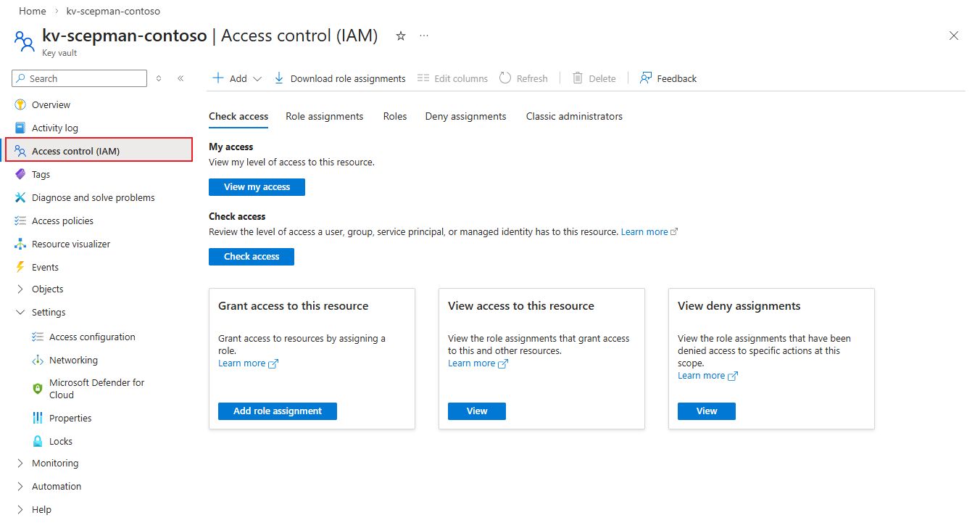Switch to the Role assignments tab

click(x=324, y=116)
